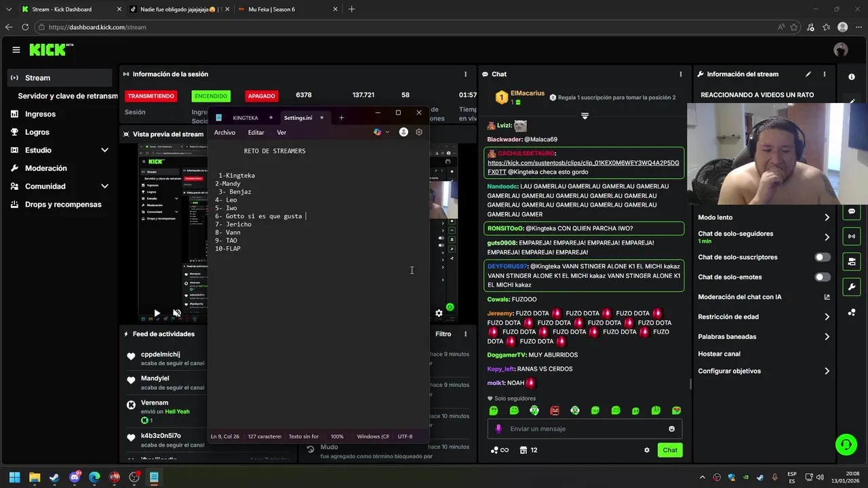Open Palabras baneadas settings
This screenshot has height=488, width=868.
tap(764, 337)
